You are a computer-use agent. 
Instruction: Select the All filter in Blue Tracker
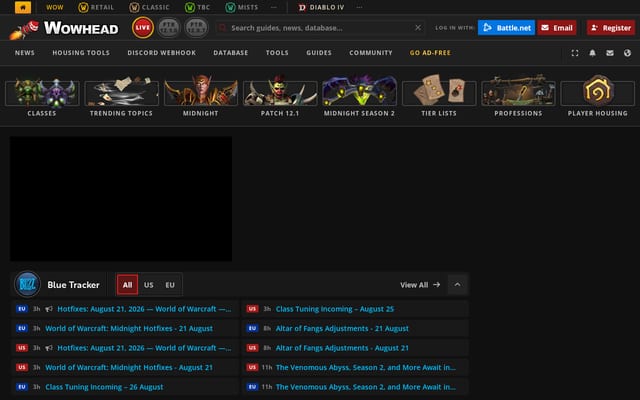(127, 285)
